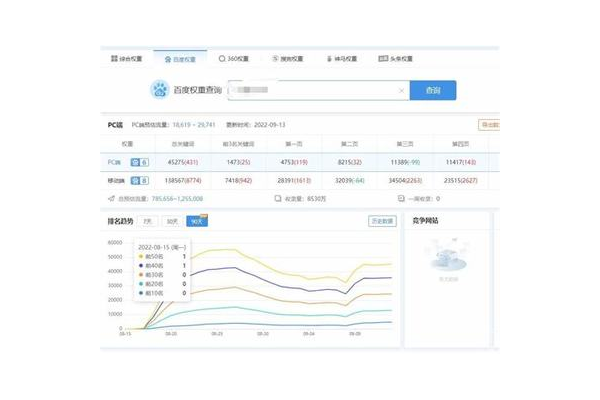Click the cell 11417(143)
The width and height of the screenshot is (600, 400).
[461, 162]
